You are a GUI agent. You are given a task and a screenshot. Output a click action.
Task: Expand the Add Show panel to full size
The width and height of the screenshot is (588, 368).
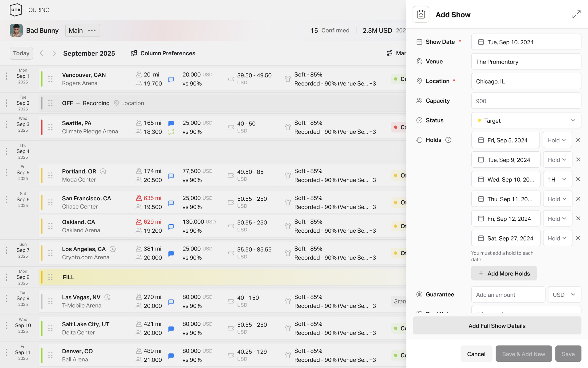pos(576,14)
